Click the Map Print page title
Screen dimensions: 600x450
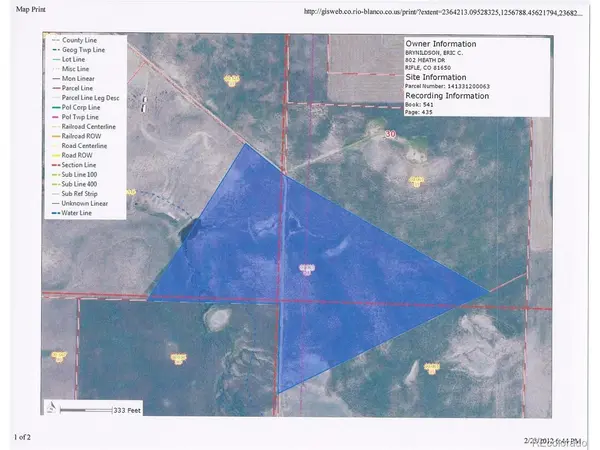[31, 9]
